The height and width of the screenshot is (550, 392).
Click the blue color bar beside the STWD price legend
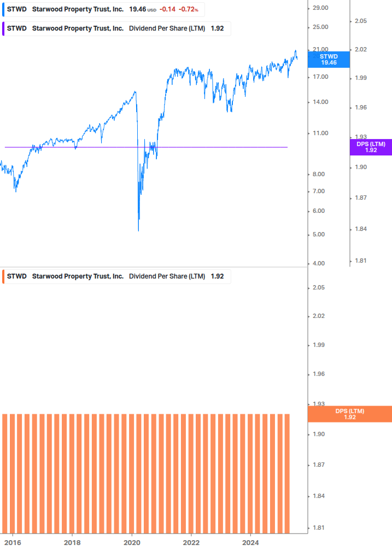[x=3, y=9]
